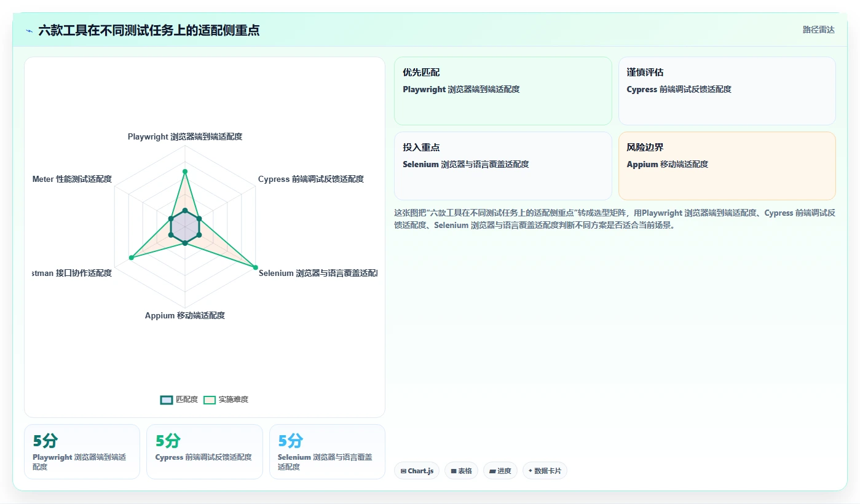This screenshot has height=504, width=860.
Task: Open the 风险边界 card
Action: tap(727, 166)
